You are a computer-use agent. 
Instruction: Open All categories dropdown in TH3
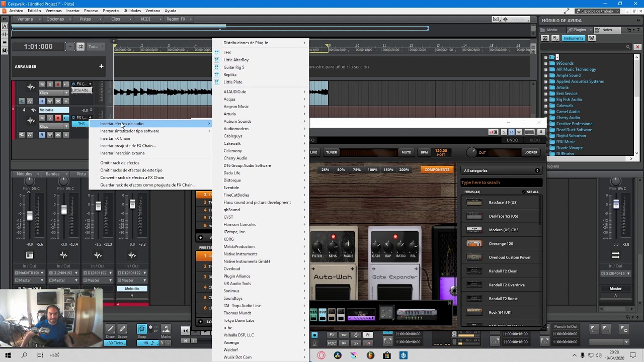501,170
